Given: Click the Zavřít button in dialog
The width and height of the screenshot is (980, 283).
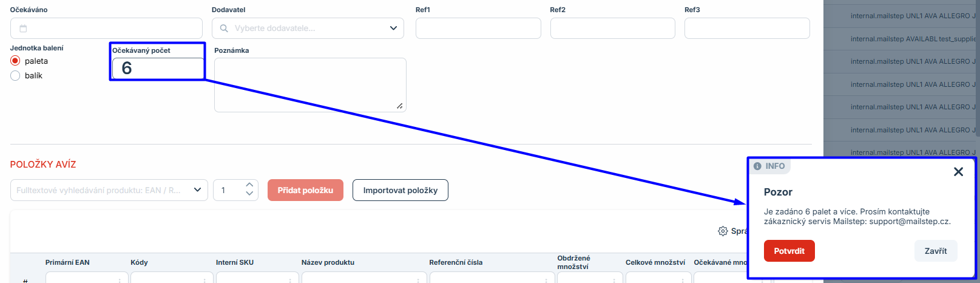Looking at the screenshot, I should 935,251.
